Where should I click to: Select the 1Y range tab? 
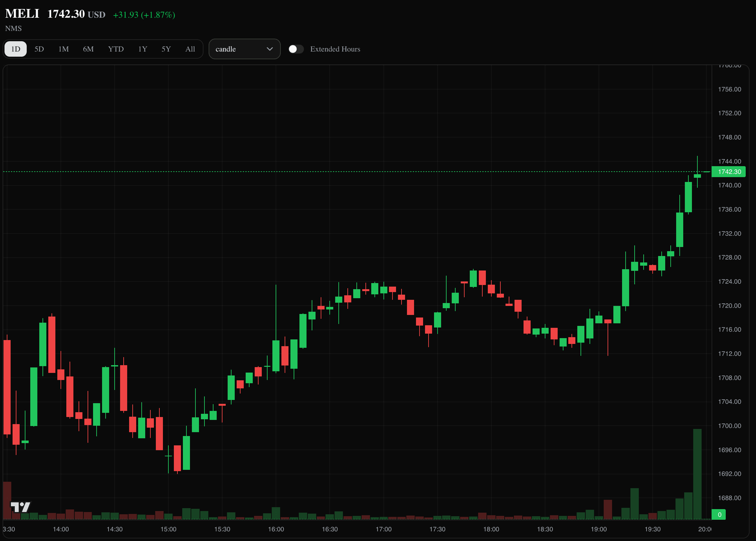tap(143, 49)
